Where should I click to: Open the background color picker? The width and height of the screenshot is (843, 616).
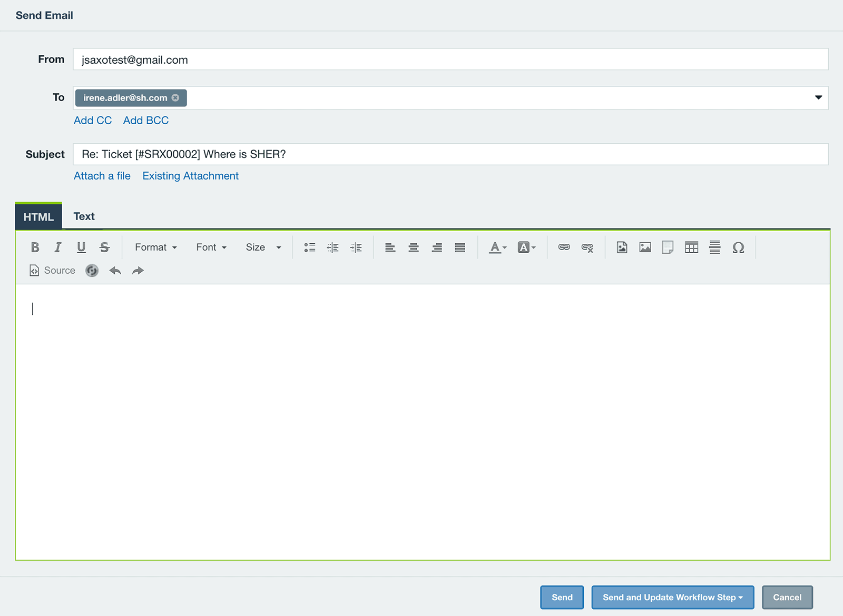point(527,247)
